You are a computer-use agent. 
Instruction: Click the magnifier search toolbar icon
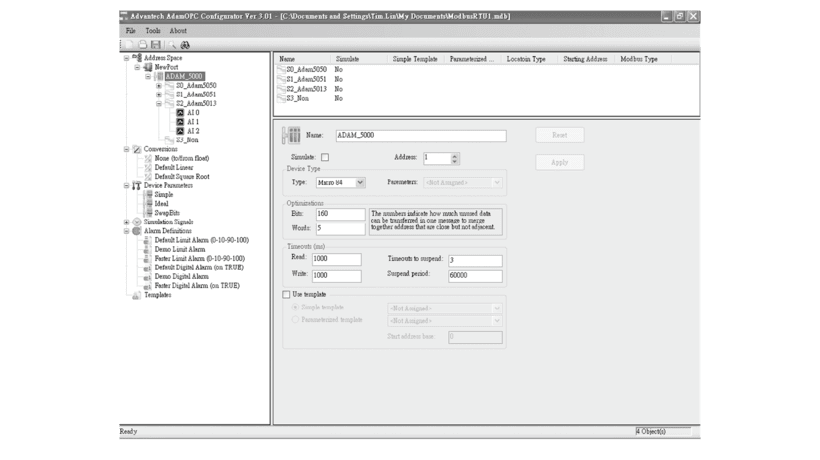(x=172, y=45)
